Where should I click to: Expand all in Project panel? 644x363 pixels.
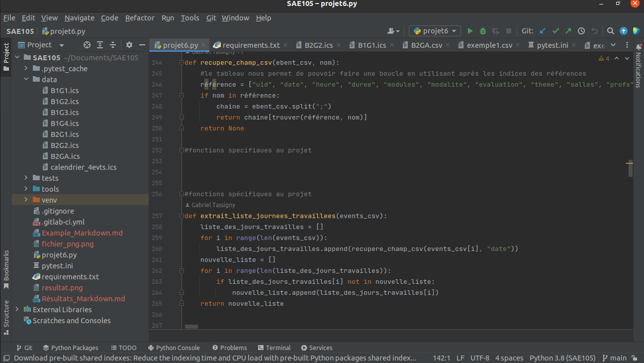point(100,45)
